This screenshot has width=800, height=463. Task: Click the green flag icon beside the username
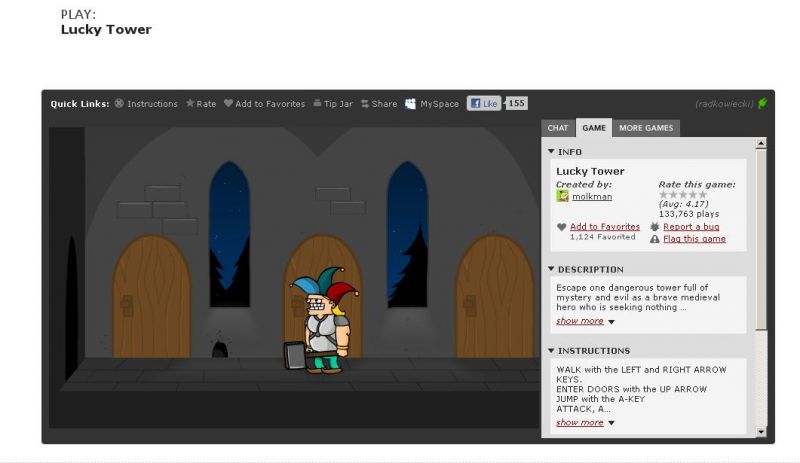coord(763,104)
